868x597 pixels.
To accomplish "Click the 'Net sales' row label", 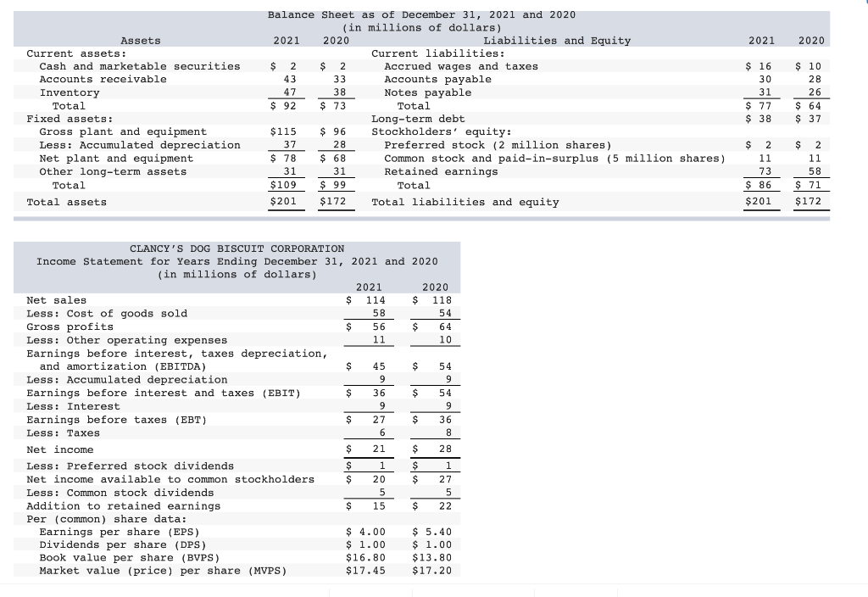I will pyautogui.click(x=57, y=300).
